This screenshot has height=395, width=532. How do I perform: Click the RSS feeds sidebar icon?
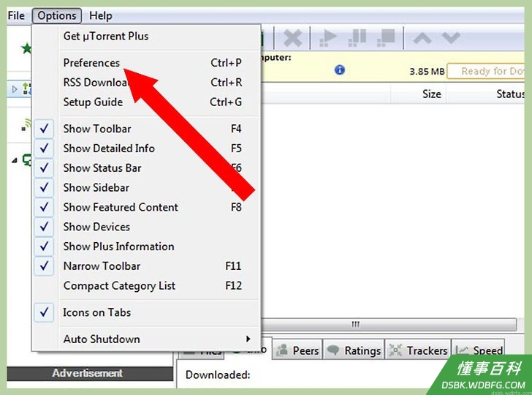(x=26, y=124)
